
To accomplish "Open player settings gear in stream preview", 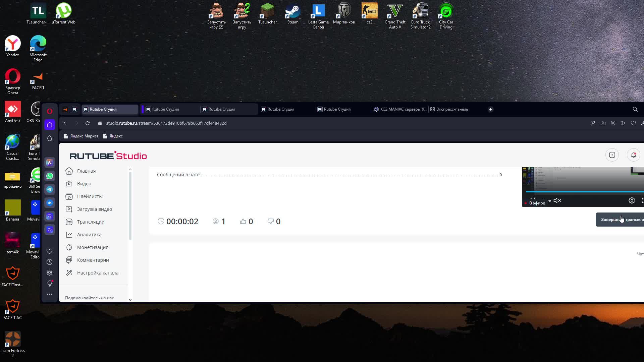I will click(632, 200).
